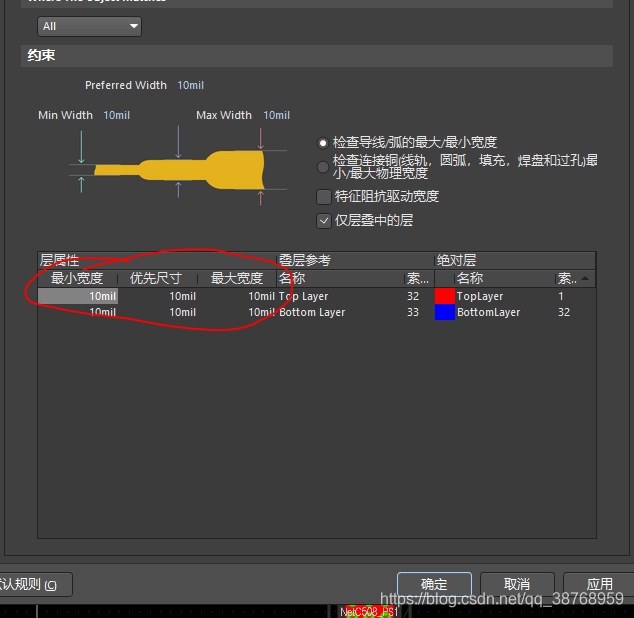Click the 最小宽度 column header
Viewport: 634px width, 618px height.
point(77,278)
